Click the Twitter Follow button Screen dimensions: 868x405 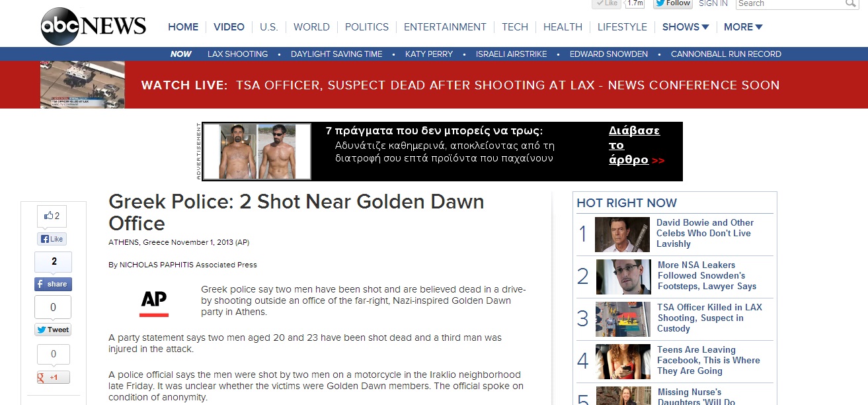pos(672,4)
